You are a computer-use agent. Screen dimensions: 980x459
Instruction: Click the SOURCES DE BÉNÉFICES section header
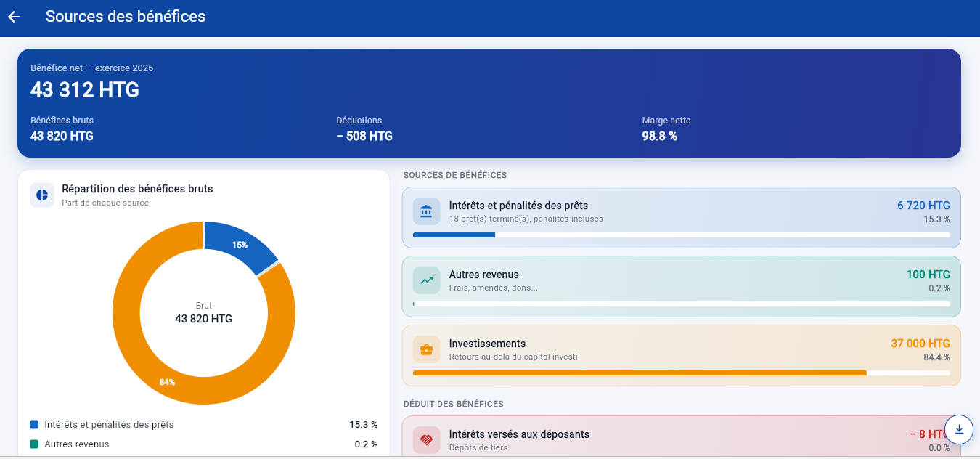tap(455, 175)
